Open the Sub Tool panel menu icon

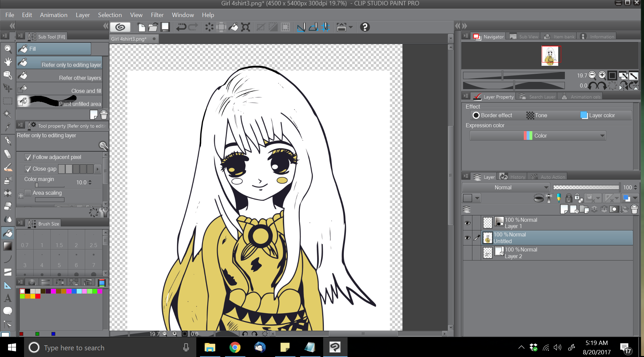pyautogui.click(x=21, y=36)
